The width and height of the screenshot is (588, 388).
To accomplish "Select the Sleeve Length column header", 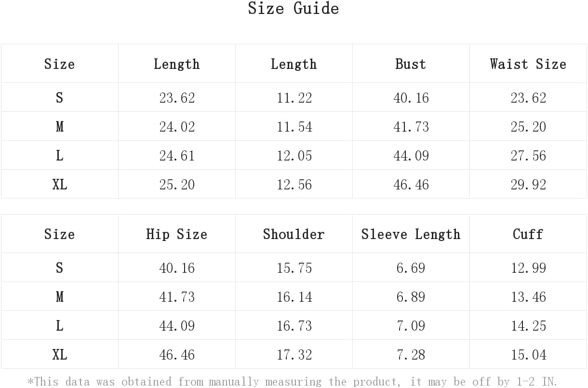I will pyautogui.click(x=411, y=234).
